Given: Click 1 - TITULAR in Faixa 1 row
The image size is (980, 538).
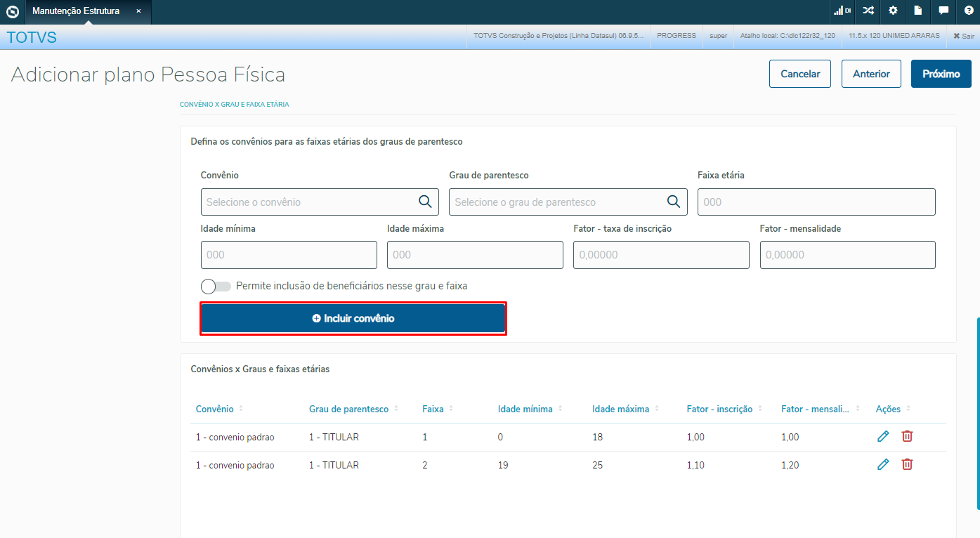Looking at the screenshot, I should coord(334,437).
